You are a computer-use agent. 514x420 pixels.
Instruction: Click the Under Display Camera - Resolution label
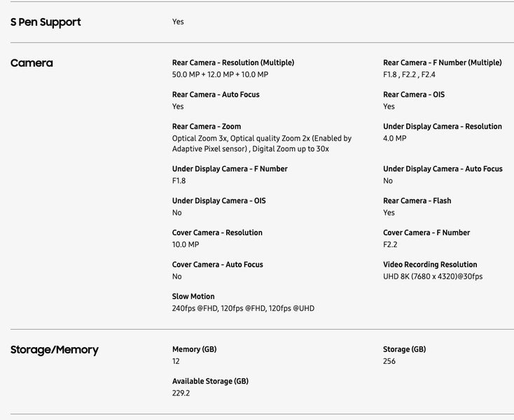coord(442,127)
